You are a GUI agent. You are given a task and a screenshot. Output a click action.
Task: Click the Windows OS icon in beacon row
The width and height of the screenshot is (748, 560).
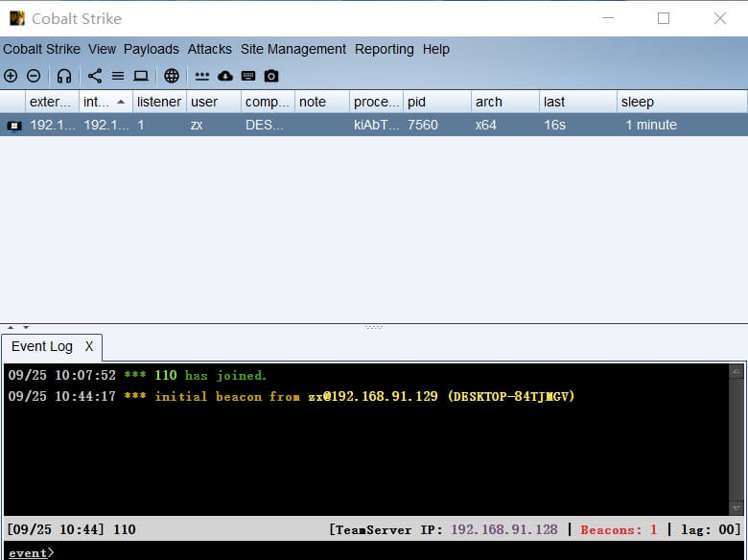click(x=14, y=126)
